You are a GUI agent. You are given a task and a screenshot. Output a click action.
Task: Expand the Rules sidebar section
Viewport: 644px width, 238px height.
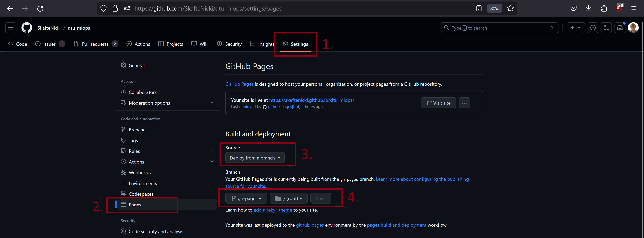pyautogui.click(x=212, y=151)
